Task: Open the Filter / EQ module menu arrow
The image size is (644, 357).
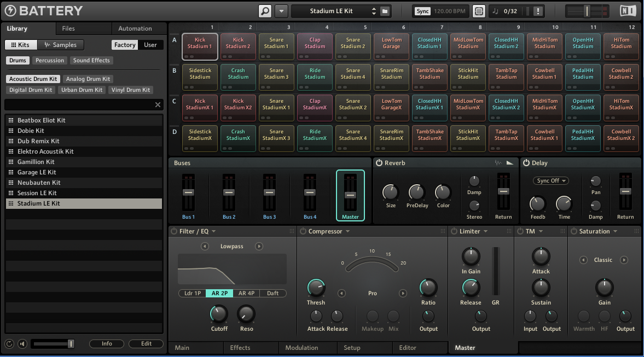Action: [213, 231]
